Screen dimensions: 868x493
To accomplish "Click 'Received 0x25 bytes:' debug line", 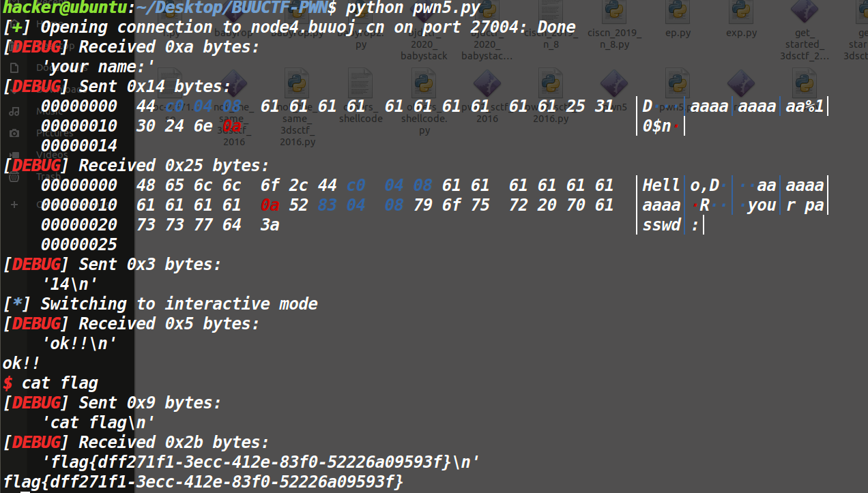I will [x=136, y=166].
